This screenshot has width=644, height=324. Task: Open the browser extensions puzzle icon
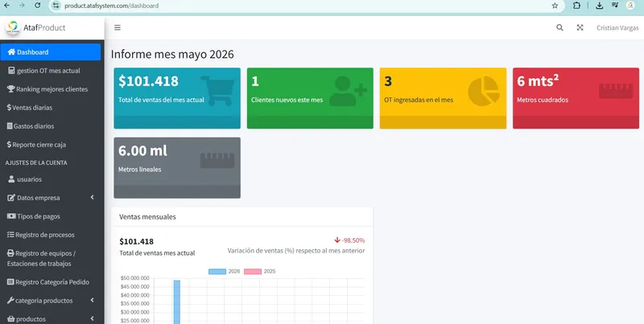576,6
